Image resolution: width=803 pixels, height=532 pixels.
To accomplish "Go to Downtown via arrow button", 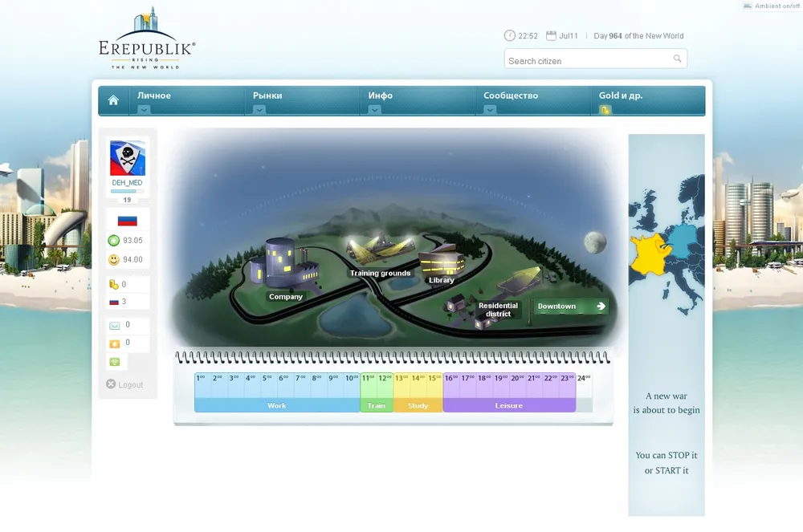I will tap(570, 306).
